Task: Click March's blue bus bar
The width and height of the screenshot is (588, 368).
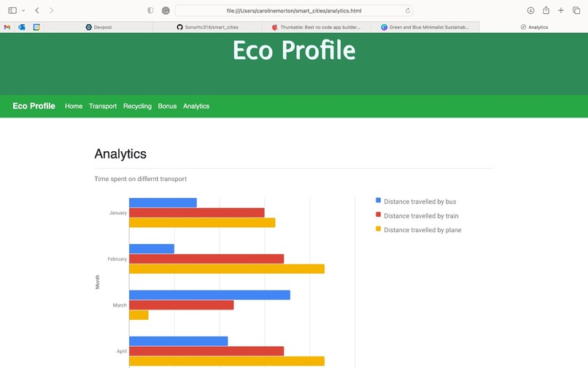Action: (209, 295)
